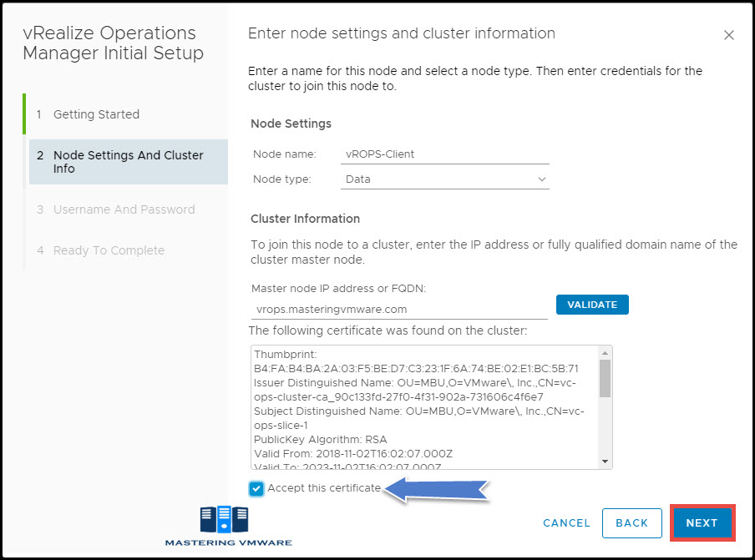Open the Node type dropdown

[x=444, y=179]
